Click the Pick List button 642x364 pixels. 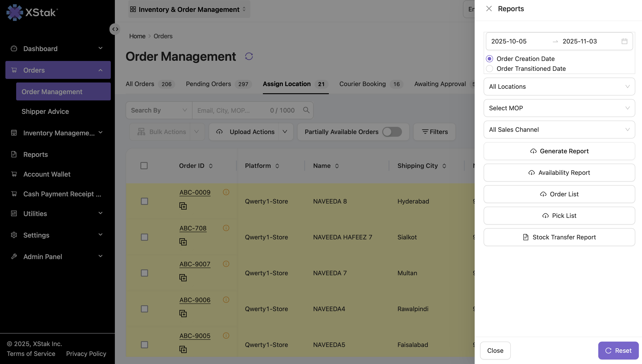[559, 215]
